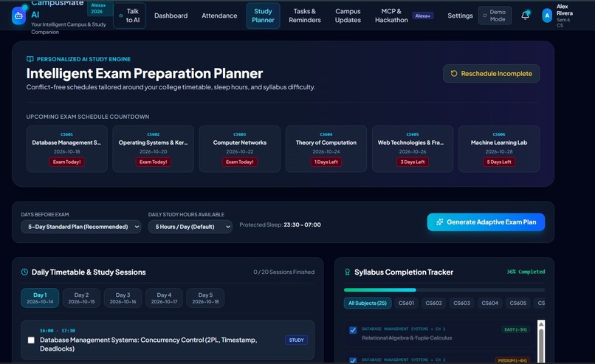Select Day 4 2026-10-17 tab
The width and height of the screenshot is (595, 364).
(165, 298)
